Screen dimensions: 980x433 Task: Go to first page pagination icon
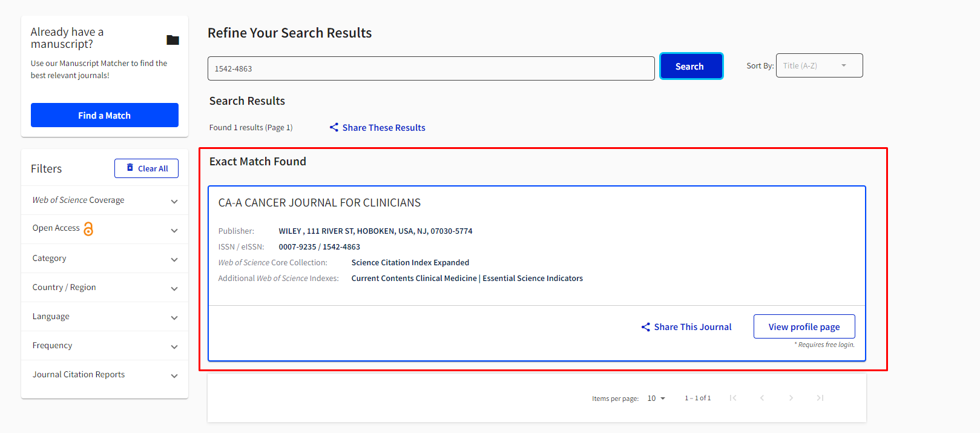tap(733, 398)
